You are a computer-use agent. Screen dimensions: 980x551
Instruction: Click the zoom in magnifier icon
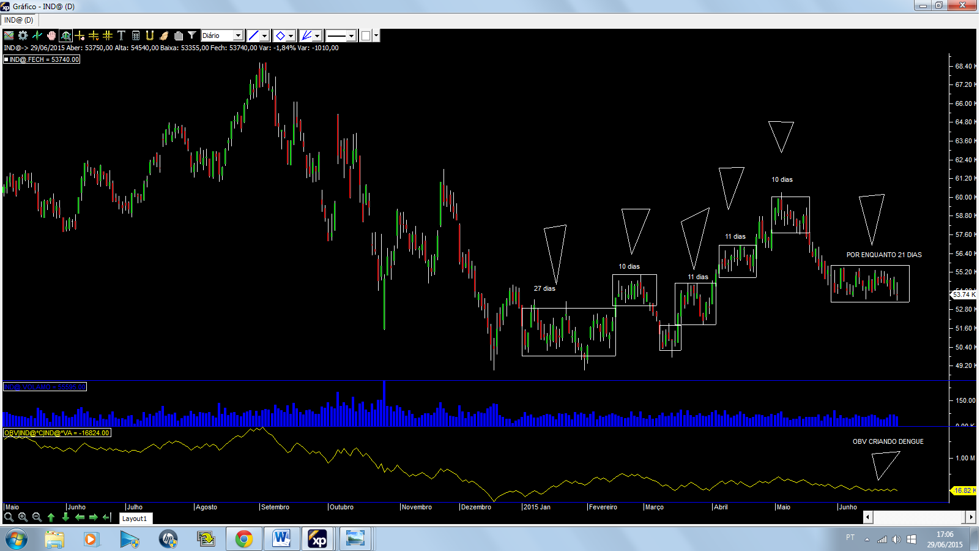[23, 517]
